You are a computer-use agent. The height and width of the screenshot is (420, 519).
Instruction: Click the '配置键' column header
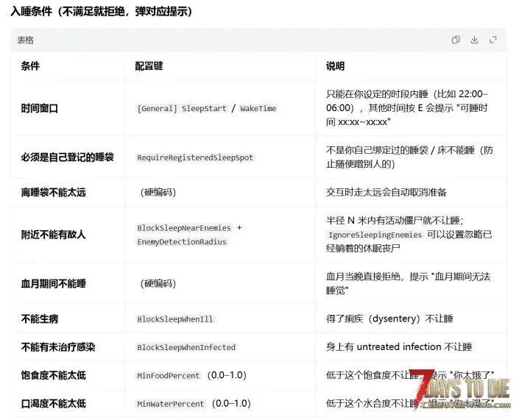click(x=149, y=66)
